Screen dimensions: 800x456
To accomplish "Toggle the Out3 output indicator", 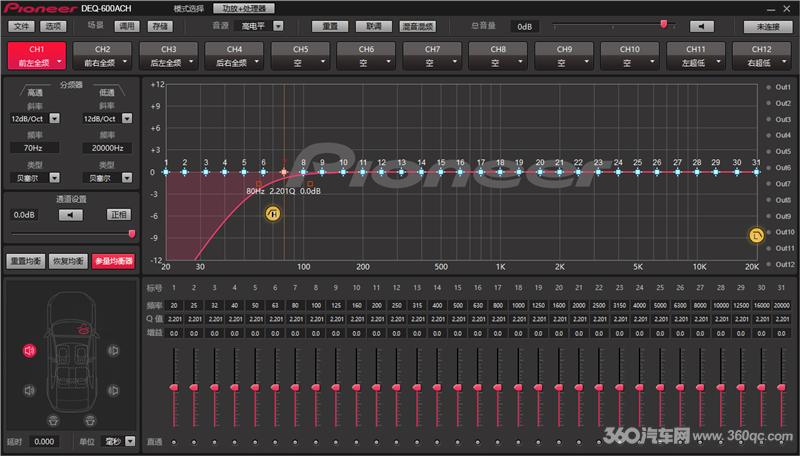I will coord(768,119).
